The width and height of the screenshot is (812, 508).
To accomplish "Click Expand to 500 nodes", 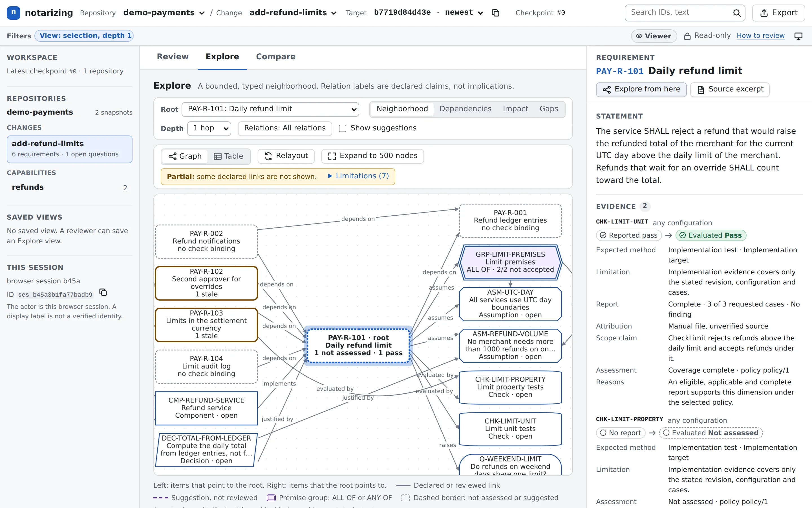I will coord(372,156).
